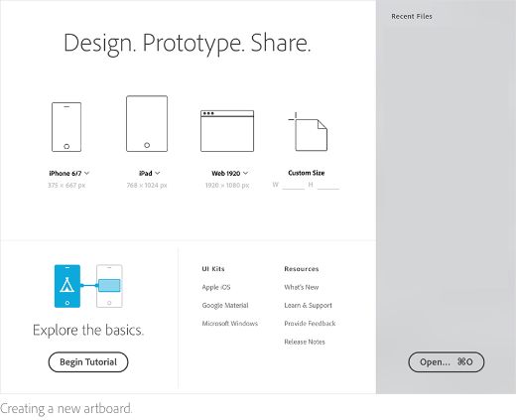Open the Apple iOS UI kit link
The height and width of the screenshot is (420, 516).
click(x=216, y=287)
